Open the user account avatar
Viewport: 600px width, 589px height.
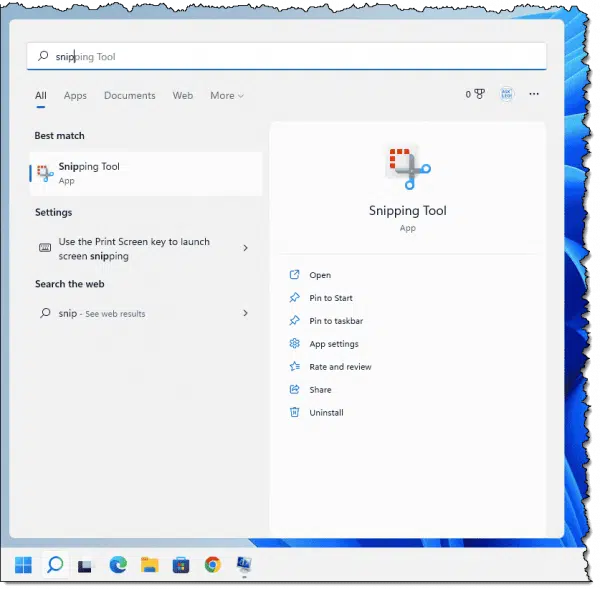(x=507, y=94)
